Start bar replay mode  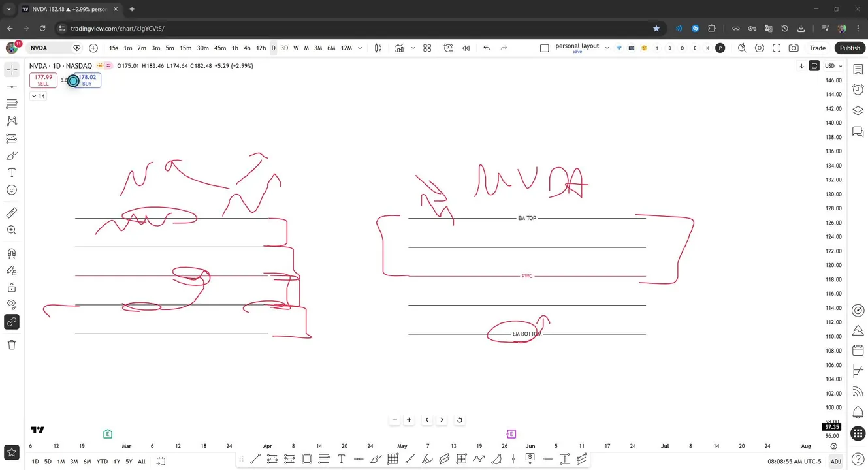click(466, 48)
